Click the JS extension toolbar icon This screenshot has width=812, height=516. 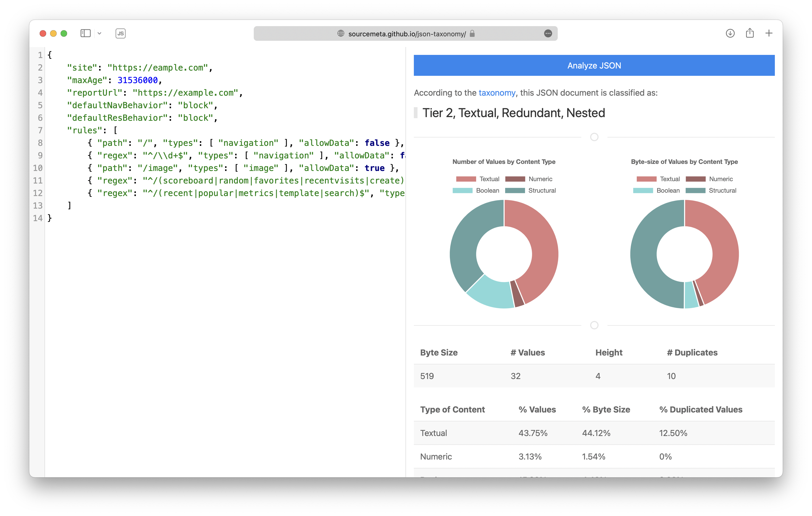click(x=120, y=33)
